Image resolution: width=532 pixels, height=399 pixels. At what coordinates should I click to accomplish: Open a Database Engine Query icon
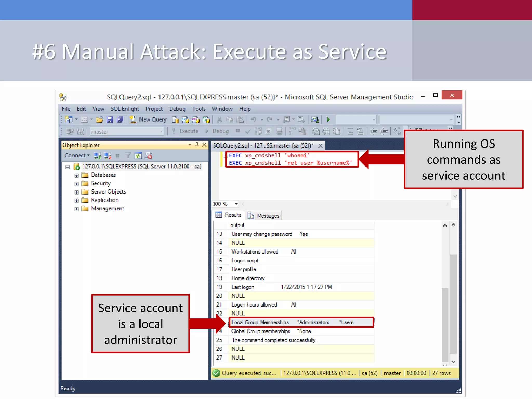(x=175, y=120)
